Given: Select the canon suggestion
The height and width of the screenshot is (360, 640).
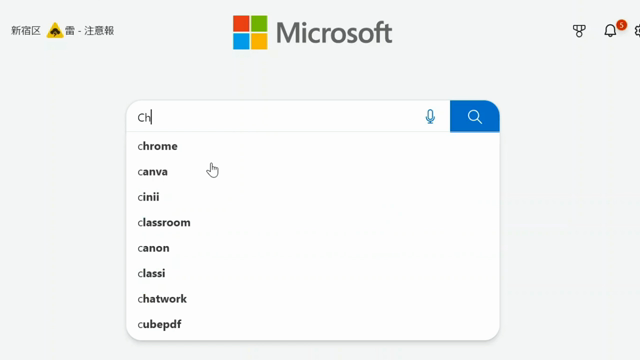Looking at the screenshot, I should [313, 248].
